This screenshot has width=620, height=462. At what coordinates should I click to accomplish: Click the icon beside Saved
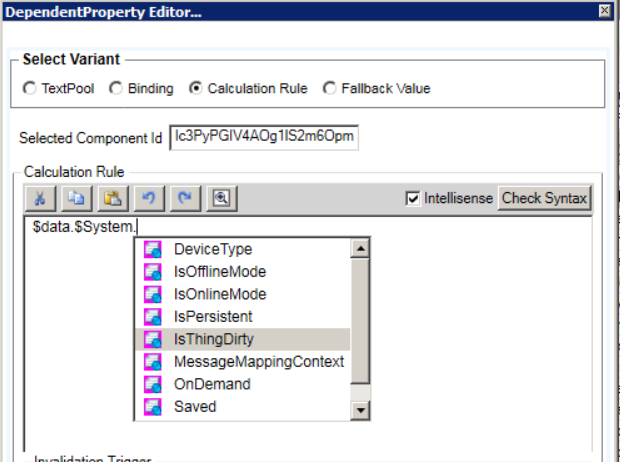click(153, 407)
